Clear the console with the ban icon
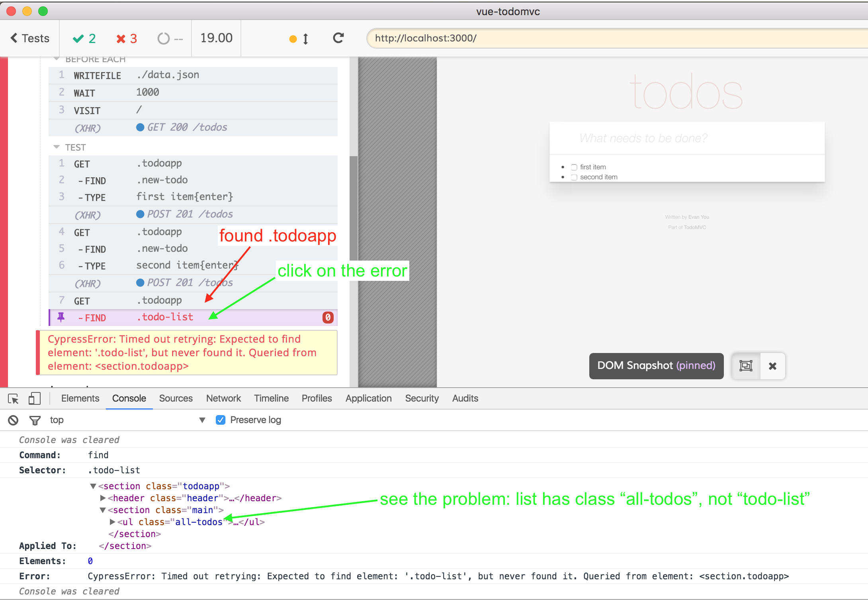The height and width of the screenshot is (600, 868). coord(13,420)
